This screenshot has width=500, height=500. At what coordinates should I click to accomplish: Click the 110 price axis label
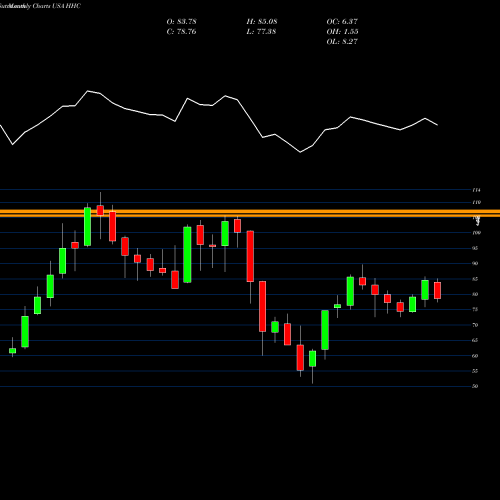click(x=476, y=202)
